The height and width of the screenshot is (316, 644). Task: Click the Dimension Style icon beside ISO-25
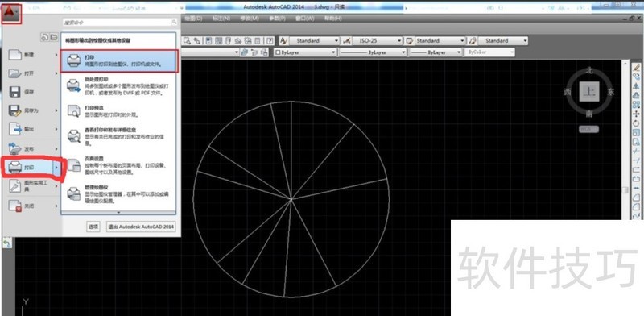tap(346, 41)
